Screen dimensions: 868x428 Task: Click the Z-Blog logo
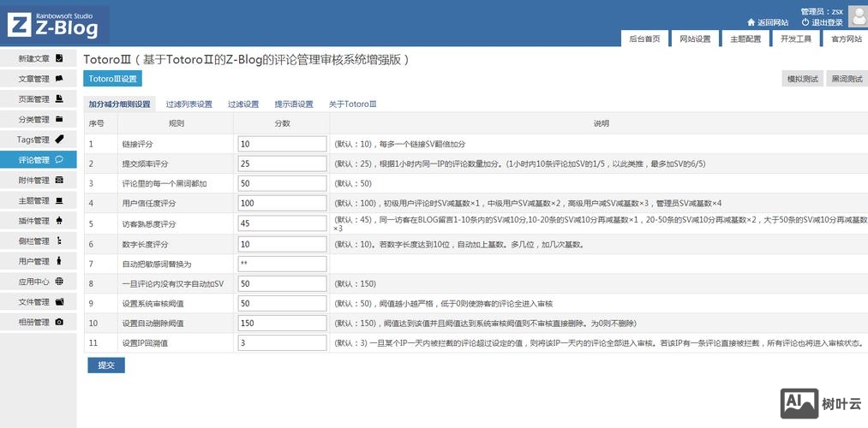pyautogui.click(x=53, y=26)
